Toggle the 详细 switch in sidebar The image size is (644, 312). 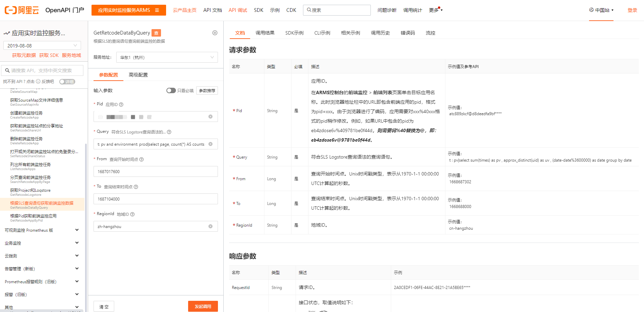click(x=67, y=82)
